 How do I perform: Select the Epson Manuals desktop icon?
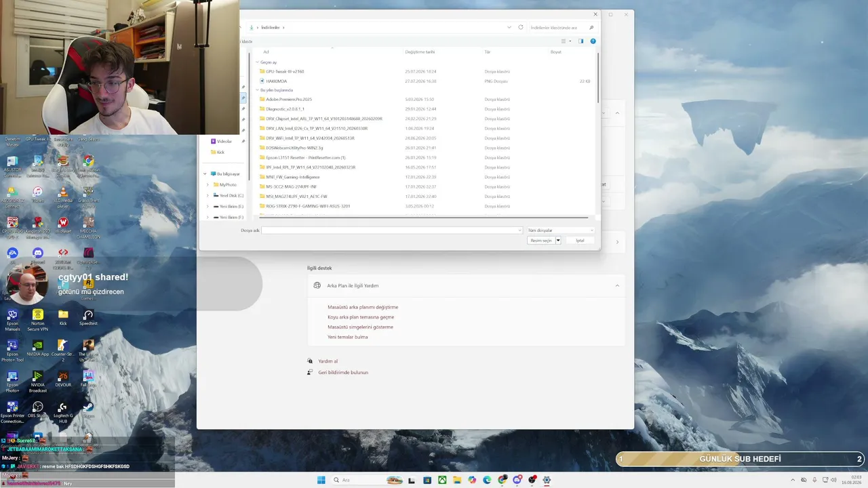[12, 320]
